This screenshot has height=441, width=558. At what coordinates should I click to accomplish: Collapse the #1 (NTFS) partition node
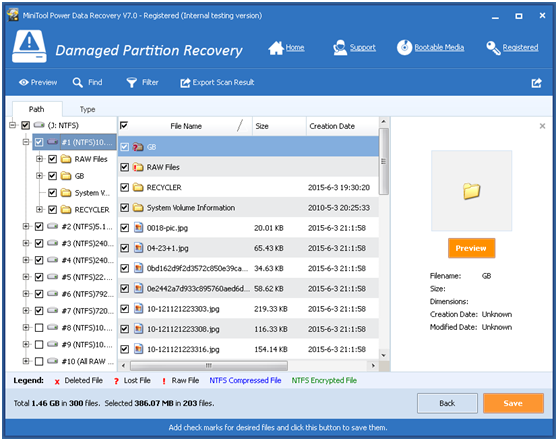(26, 142)
